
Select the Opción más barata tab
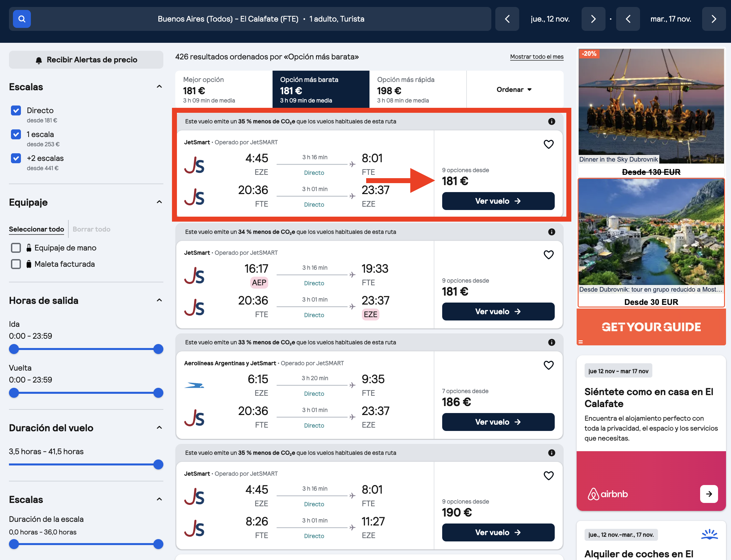click(x=321, y=89)
